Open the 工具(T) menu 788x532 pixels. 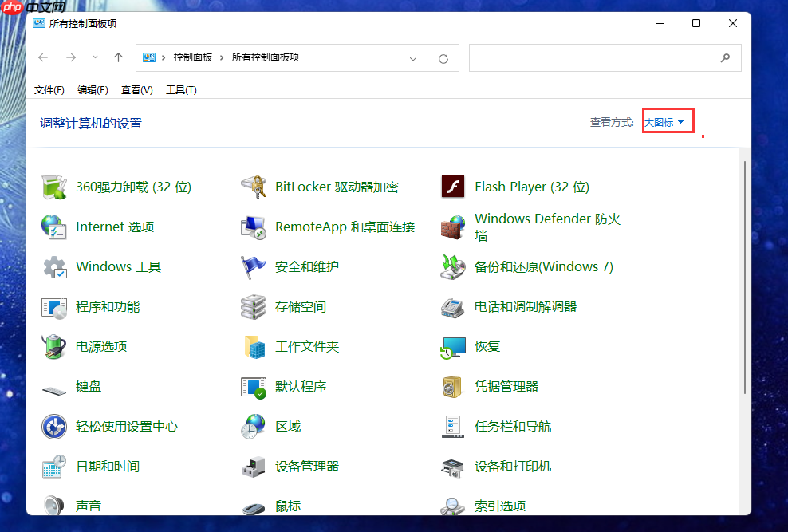tap(181, 89)
